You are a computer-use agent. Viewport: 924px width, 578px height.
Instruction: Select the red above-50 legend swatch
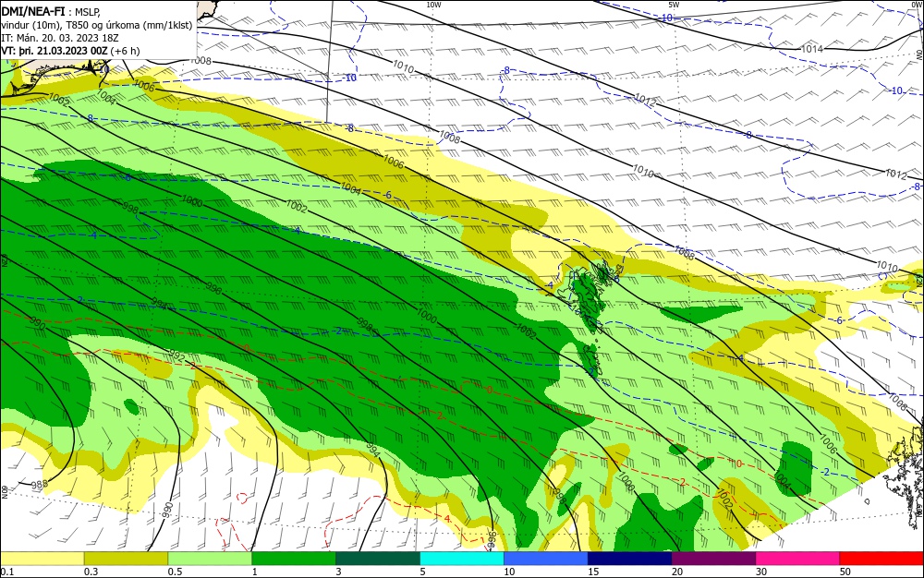[881, 559]
